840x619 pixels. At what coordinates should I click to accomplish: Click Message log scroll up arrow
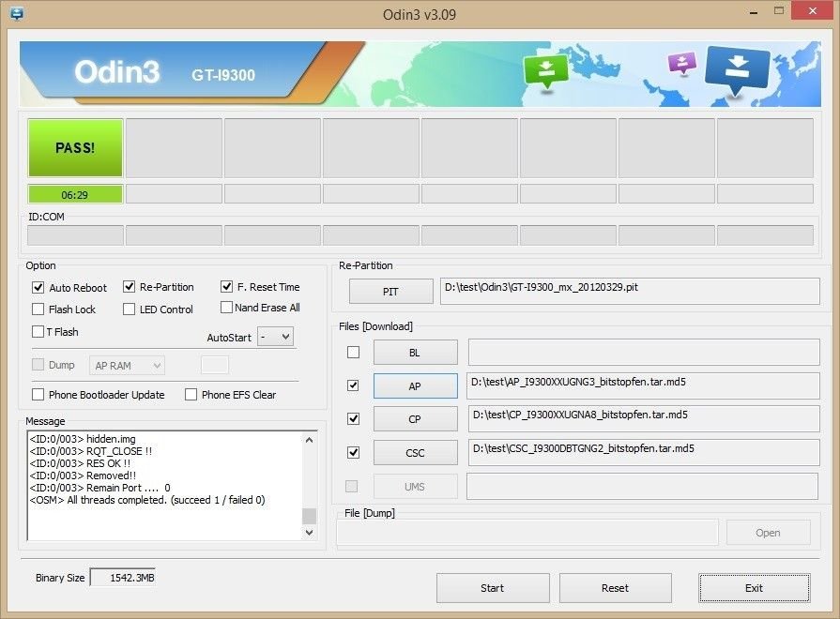309,440
